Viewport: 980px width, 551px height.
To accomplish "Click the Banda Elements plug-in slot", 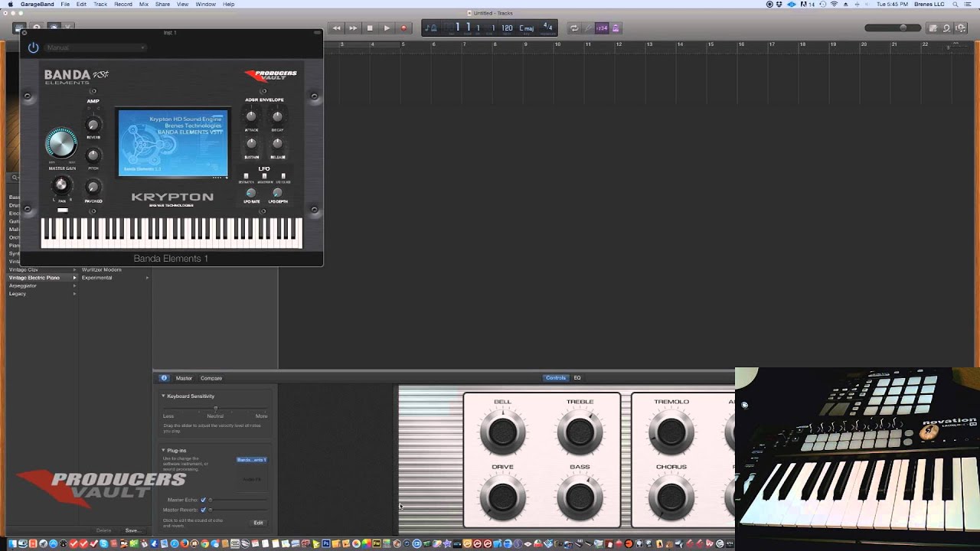I will click(251, 460).
